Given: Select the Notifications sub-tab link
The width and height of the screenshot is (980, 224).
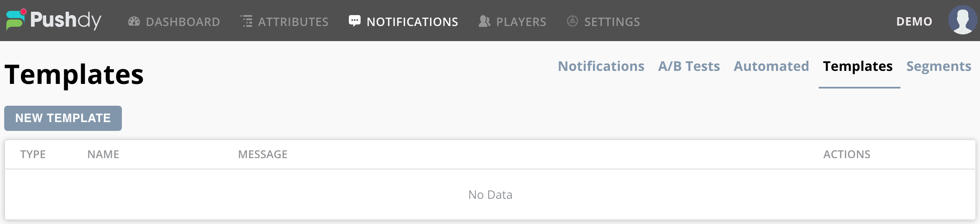Looking at the screenshot, I should [x=601, y=66].
